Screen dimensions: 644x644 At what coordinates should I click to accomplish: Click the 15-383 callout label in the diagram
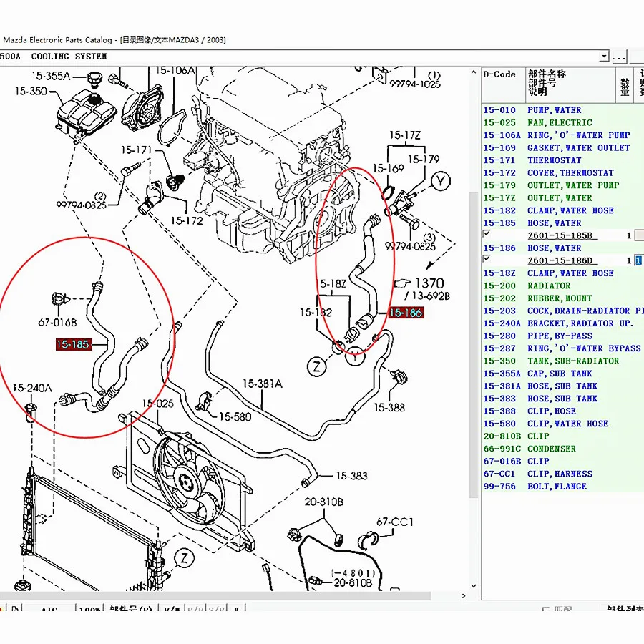[351, 476]
